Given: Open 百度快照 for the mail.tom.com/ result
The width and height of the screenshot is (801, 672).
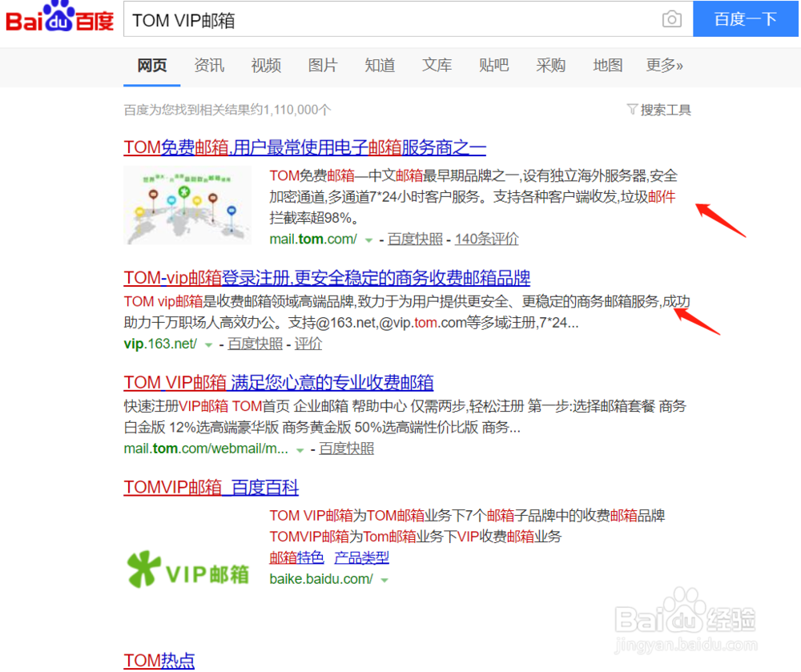Looking at the screenshot, I should pos(415,239).
